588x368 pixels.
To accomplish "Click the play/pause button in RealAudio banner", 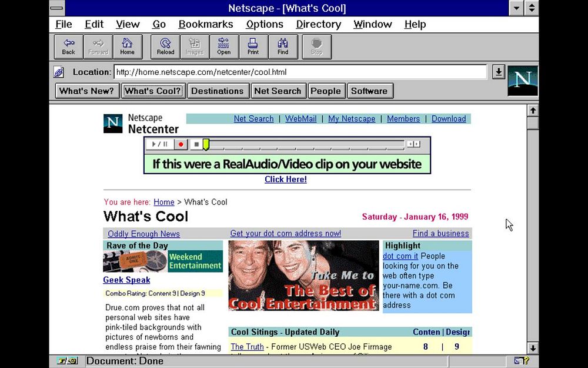I will (160, 144).
